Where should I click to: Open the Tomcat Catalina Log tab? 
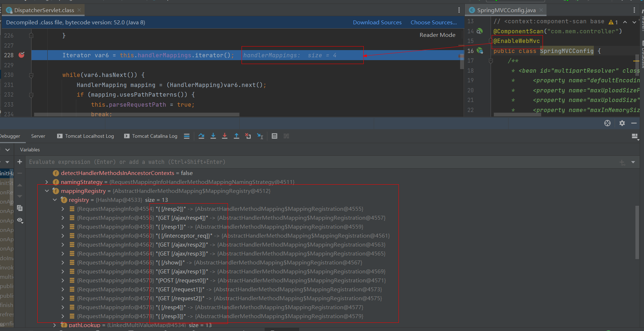[151, 136]
